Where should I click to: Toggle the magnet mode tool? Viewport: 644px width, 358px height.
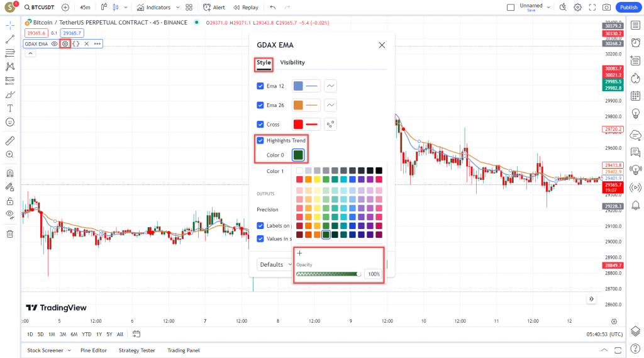pyautogui.click(x=10, y=173)
